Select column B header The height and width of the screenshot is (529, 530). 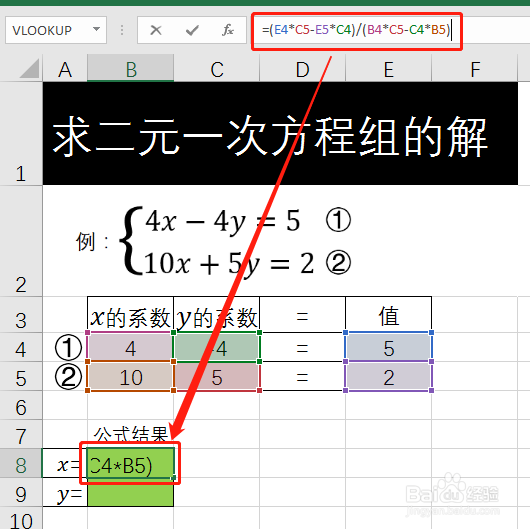pos(130,69)
